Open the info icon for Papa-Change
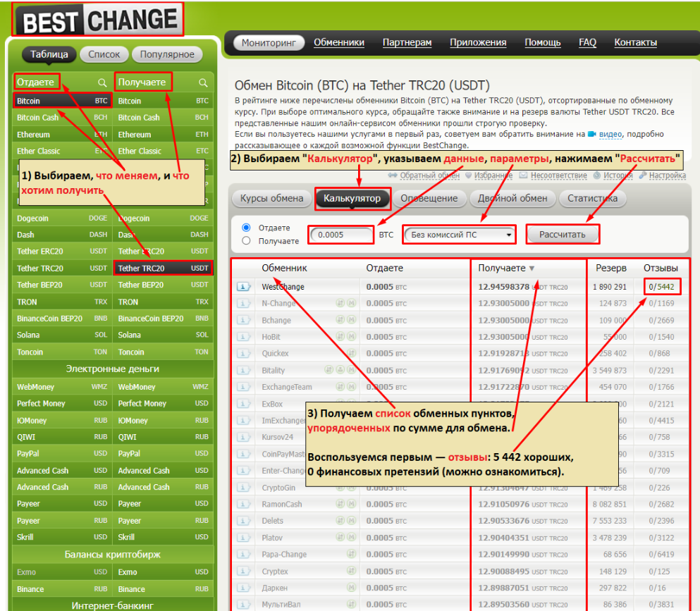 point(243,555)
